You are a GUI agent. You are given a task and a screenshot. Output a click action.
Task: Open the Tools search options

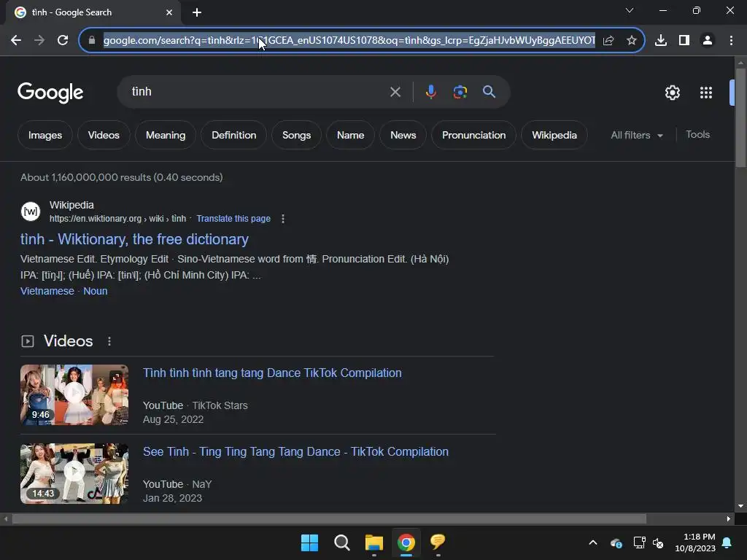pyautogui.click(x=697, y=135)
